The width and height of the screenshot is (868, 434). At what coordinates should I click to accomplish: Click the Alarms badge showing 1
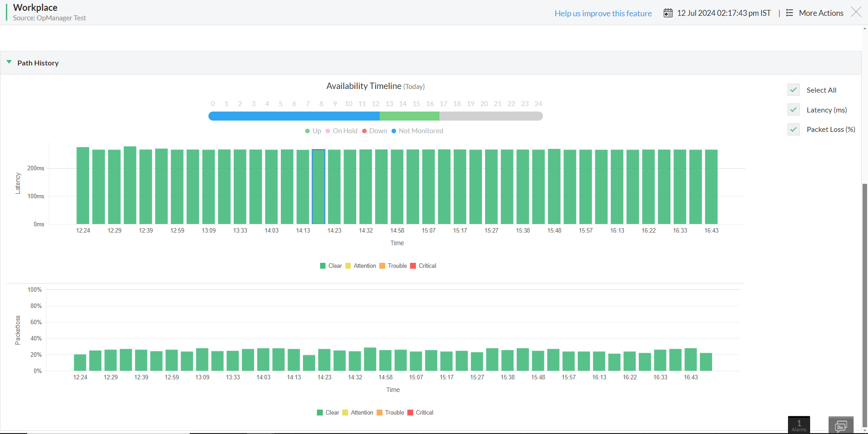(798, 424)
